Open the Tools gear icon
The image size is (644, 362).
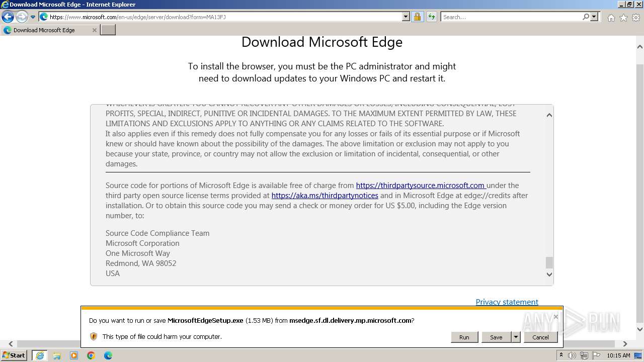(x=636, y=18)
